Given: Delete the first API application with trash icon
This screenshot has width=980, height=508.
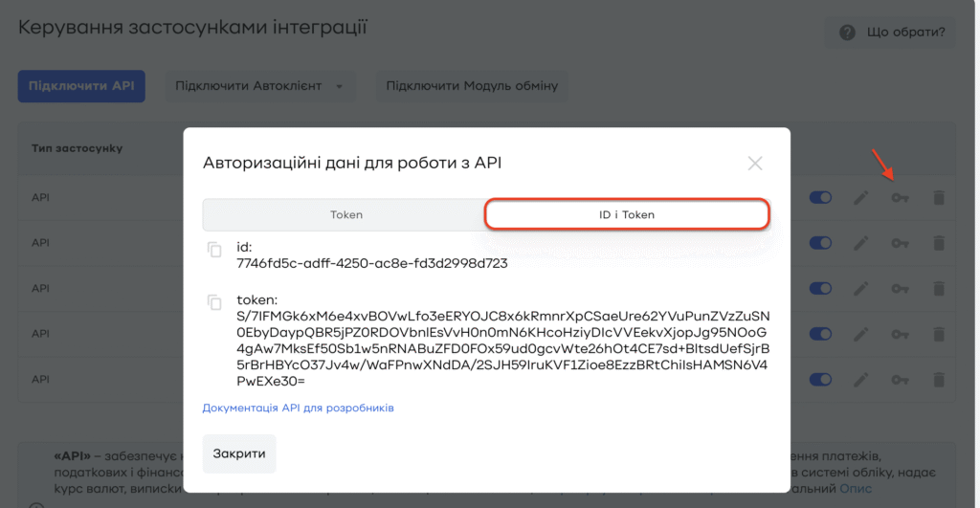Looking at the screenshot, I should click(x=939, y=198).
